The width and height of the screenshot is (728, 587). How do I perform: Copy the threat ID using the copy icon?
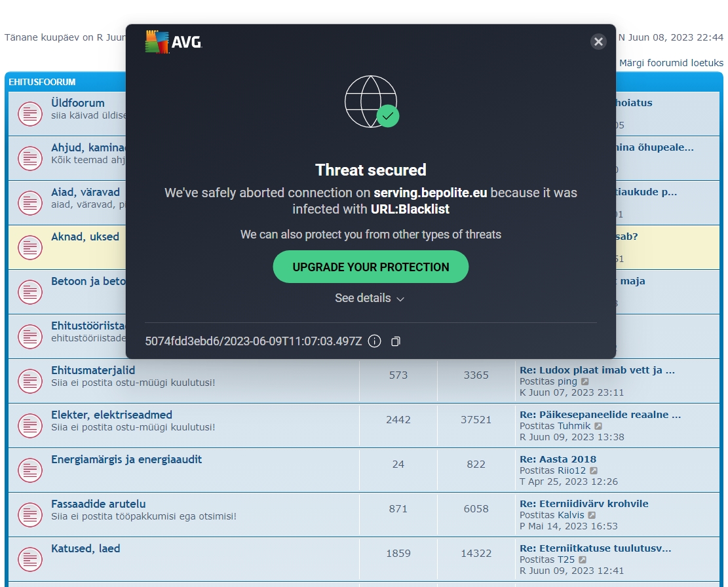coord(395,341)
